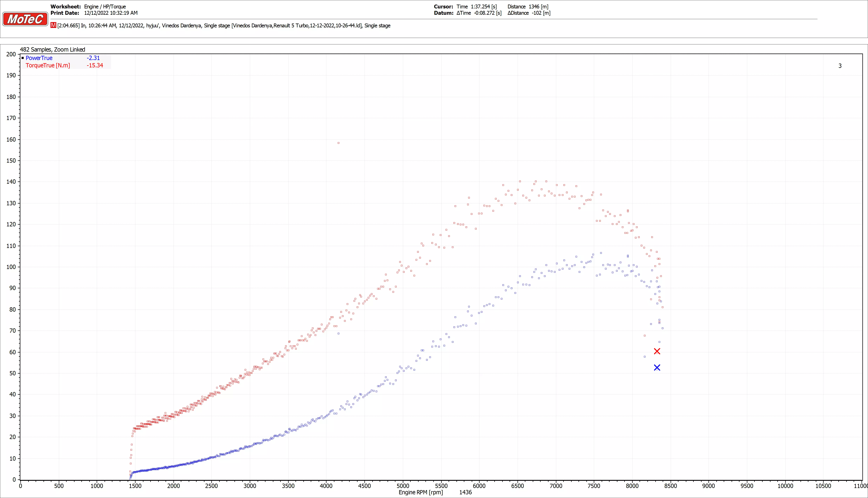Select the TorqueTrue [N.m] channel label
This screenshot has width=868, height=498.
(48, 65)
